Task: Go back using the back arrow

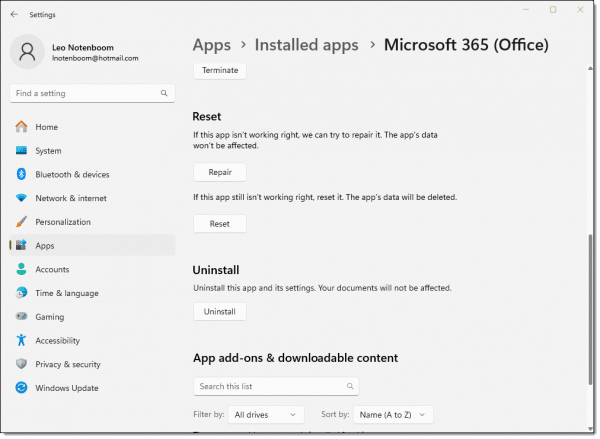Action: 14,15
